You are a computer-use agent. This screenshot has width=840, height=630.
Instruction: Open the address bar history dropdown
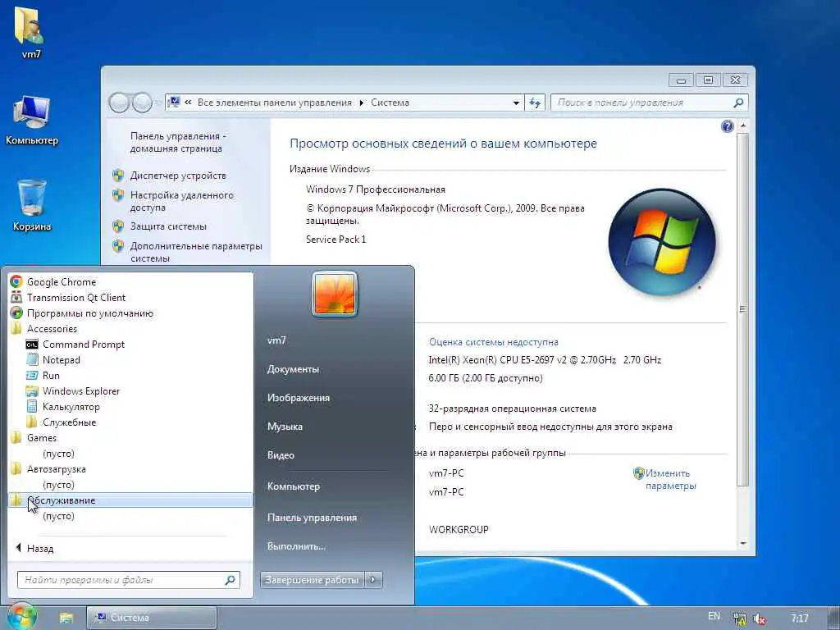[516, 103]
